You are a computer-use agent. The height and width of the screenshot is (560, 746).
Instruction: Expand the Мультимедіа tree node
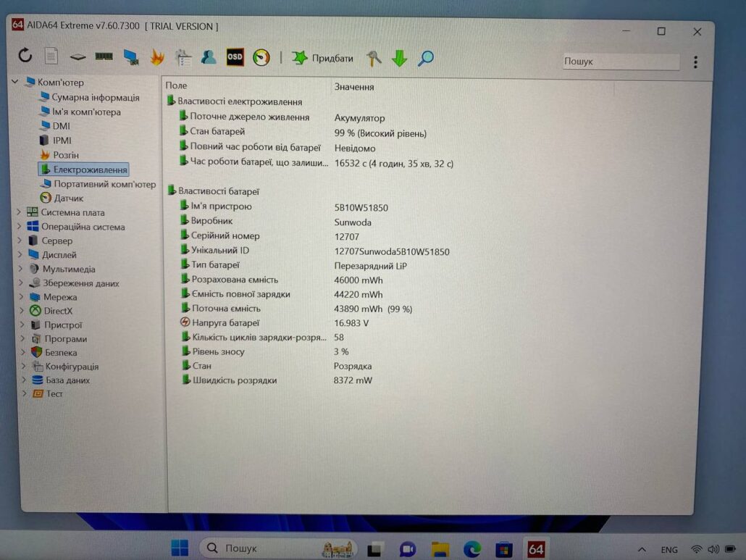coord(21,269)
